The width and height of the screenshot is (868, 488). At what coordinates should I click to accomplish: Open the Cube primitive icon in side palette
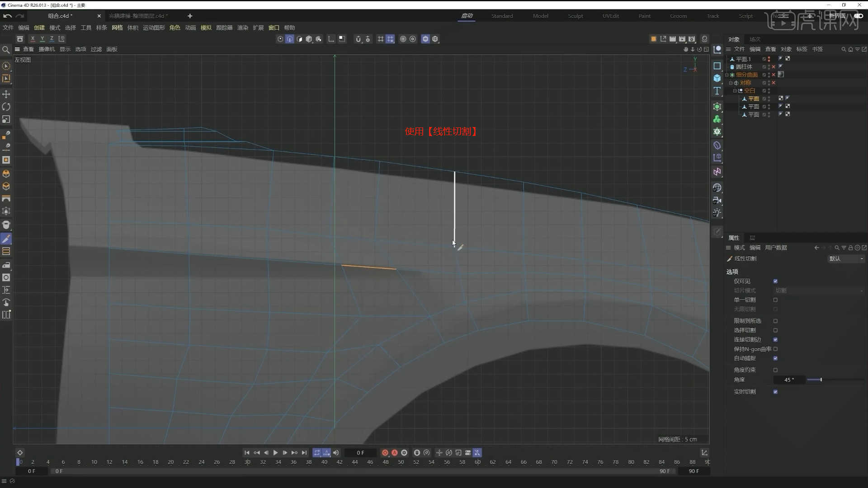click(717, 78)
